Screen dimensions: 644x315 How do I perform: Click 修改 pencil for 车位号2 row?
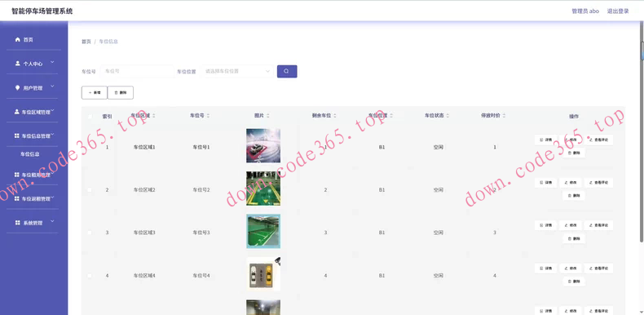(570, 183)
